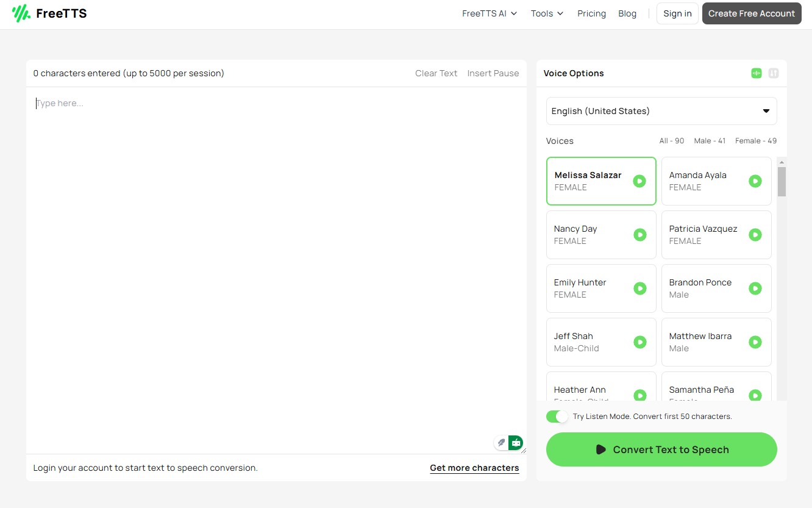Play the Melissa Salazar voice sample

coord(639,181)
